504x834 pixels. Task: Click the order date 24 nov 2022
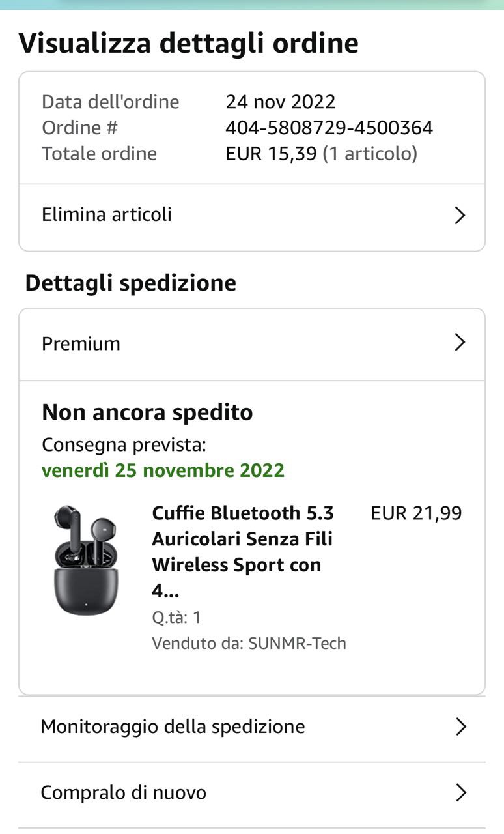pyautogui.click(x=281, y=102)
